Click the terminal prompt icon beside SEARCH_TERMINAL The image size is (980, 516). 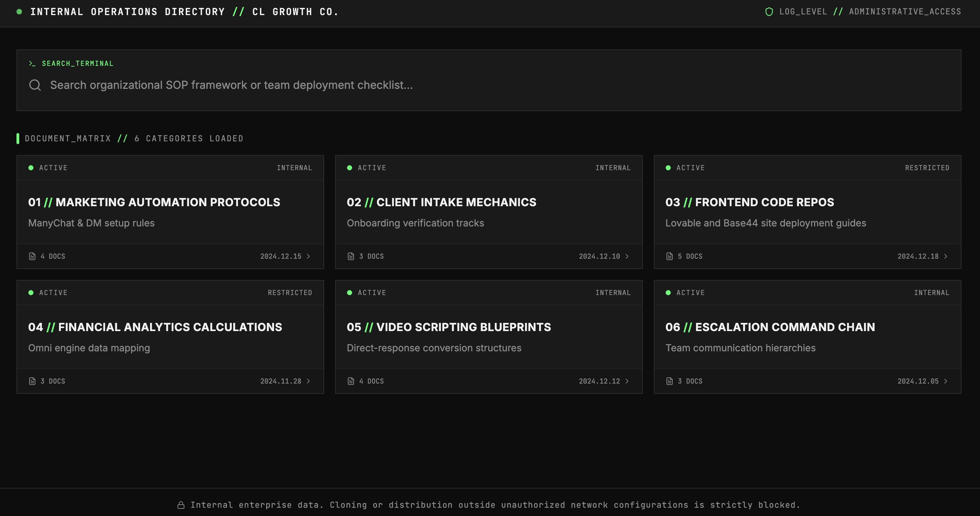[x=32, y=63]
